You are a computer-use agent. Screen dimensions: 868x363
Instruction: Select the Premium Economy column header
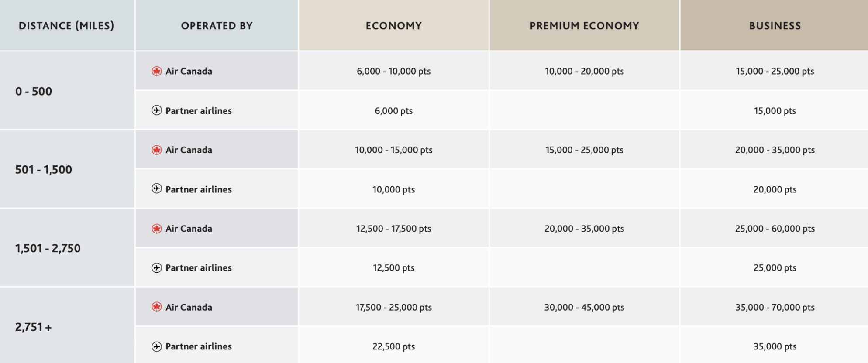584,25
